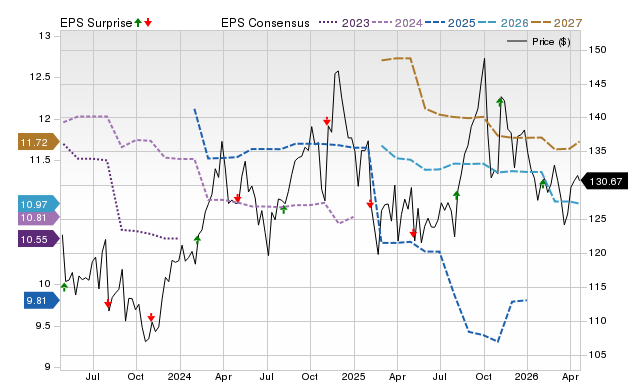
Task: Select the red surprise arrow for August 2023
Action: click(x=108, y=304)
